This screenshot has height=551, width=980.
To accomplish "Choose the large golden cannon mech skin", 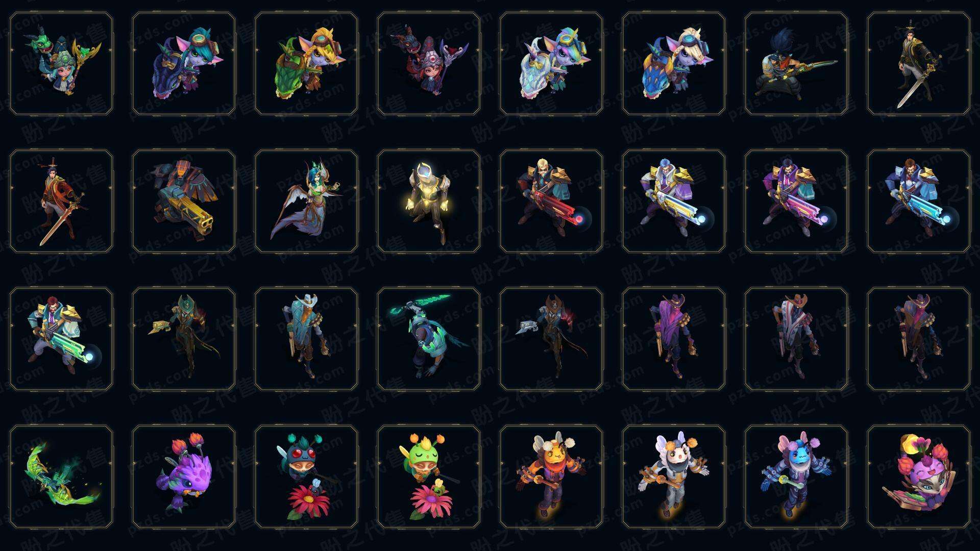I will (x=184, y=202).
